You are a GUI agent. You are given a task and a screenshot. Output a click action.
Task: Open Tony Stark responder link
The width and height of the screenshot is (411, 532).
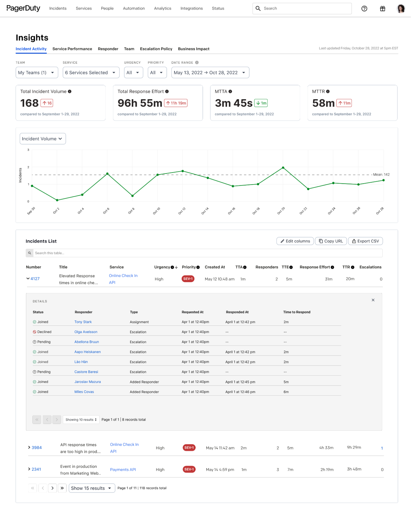click(83, 322)
